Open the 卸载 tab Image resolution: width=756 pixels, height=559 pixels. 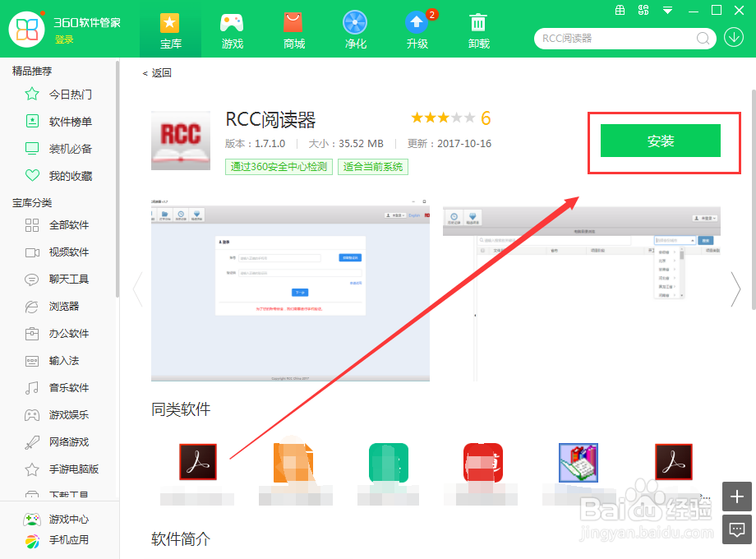coord(478,30)
